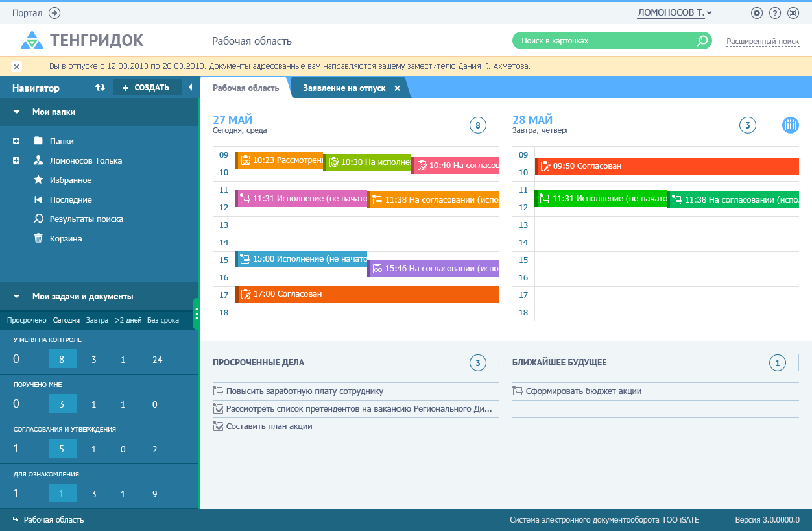Click the 3 tasks counter for 28 МАЙ

pos(748,125)
